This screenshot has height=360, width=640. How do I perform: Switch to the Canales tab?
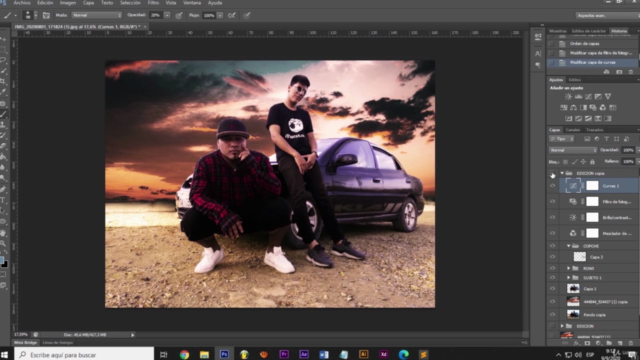coord(572,130)
